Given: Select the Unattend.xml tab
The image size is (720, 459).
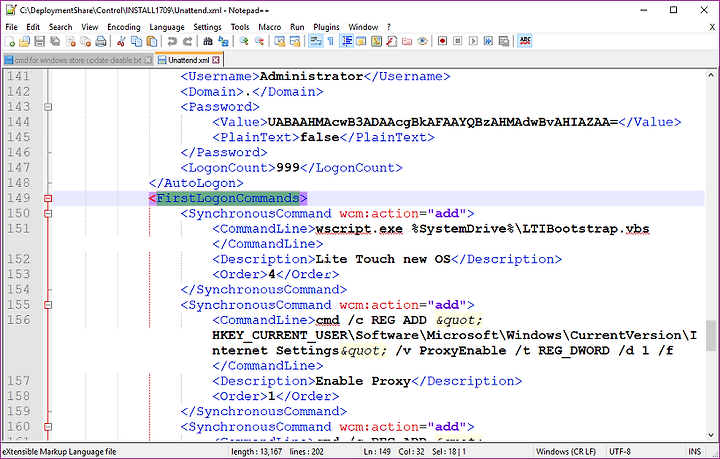Looking at the screenshot, I should pos(188,60).
